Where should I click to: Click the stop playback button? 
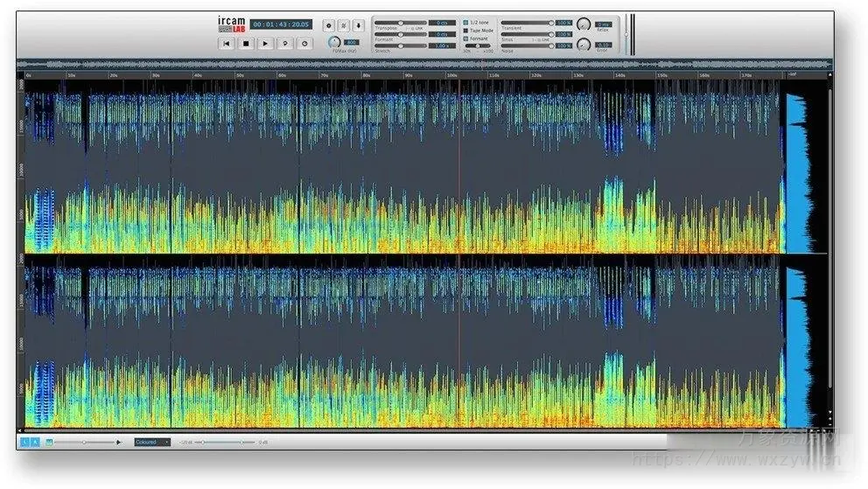click(x=246, y=43)
